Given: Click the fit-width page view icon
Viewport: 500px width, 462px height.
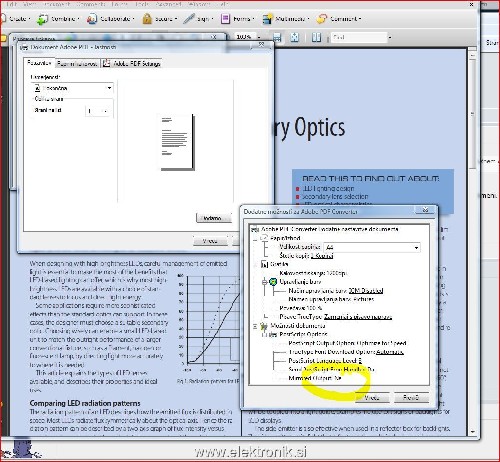Looking at the screenshot, I should coord(277,37).
